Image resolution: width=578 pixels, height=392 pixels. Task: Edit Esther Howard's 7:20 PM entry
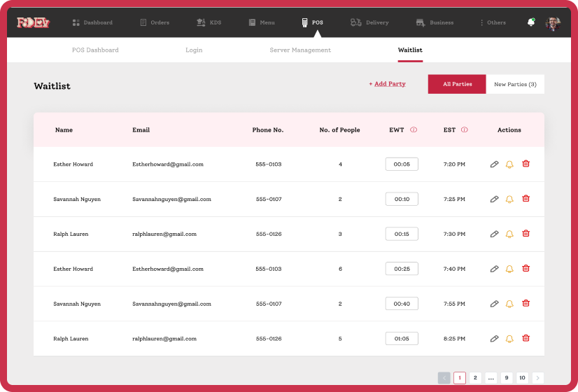[x=494, y=164]
